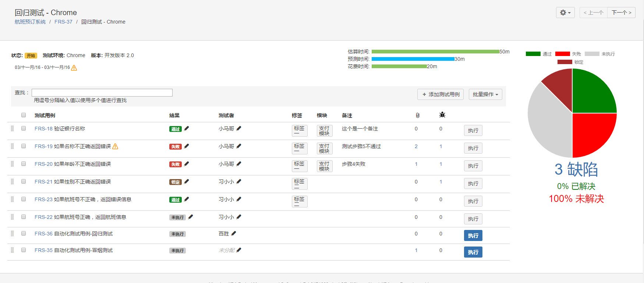Image resolution: width=644 pixels, height=283 pixels.
Task: Click date range warning icon
Action: click(x=74, y=67)
